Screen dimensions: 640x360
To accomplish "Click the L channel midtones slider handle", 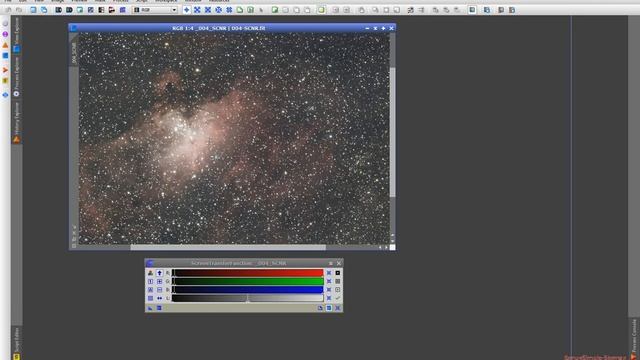I will (x=247, y=299).
